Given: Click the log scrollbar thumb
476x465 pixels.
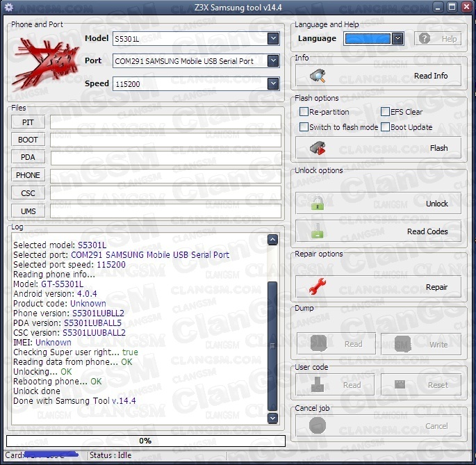Looking at the screenshot, I should [x=272, y=345].
